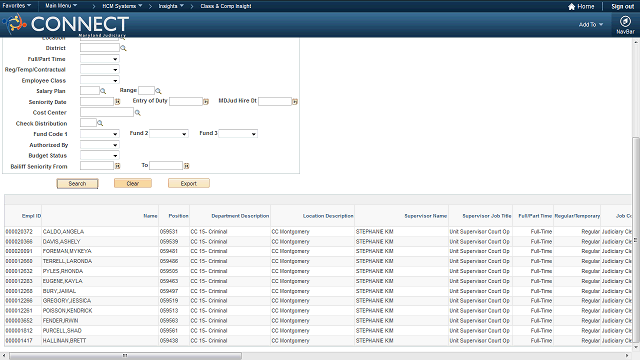Screen dimensions: 640x360
Task: Open Seniority Date calendar picker
Action: point(118,102)
